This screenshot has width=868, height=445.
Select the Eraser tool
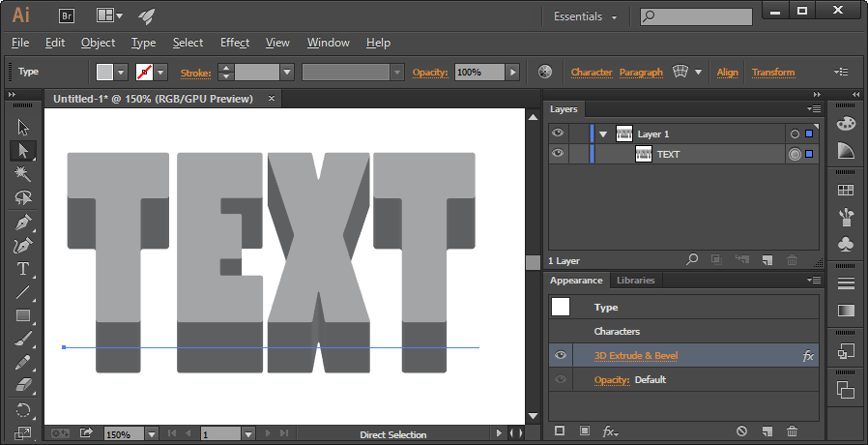[x=22, y=384]
